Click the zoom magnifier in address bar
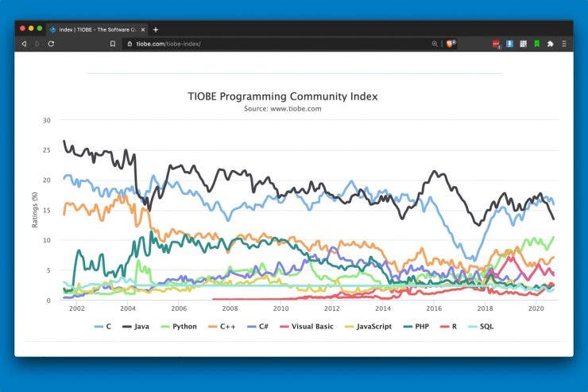The height and width of the screenshot is (392, 588). tap(435, 44)
